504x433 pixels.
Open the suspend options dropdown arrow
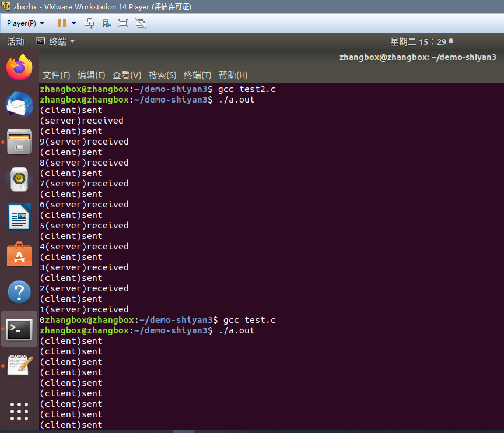(x=74, y=23)
